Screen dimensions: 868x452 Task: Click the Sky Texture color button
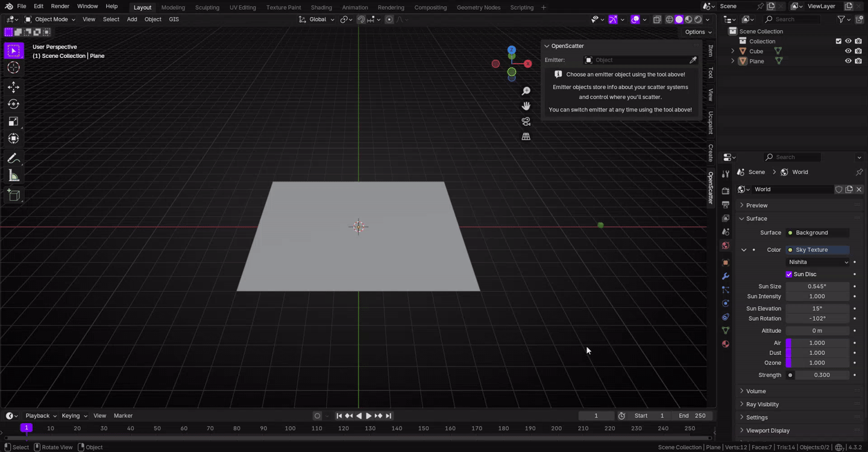(818, 250)
